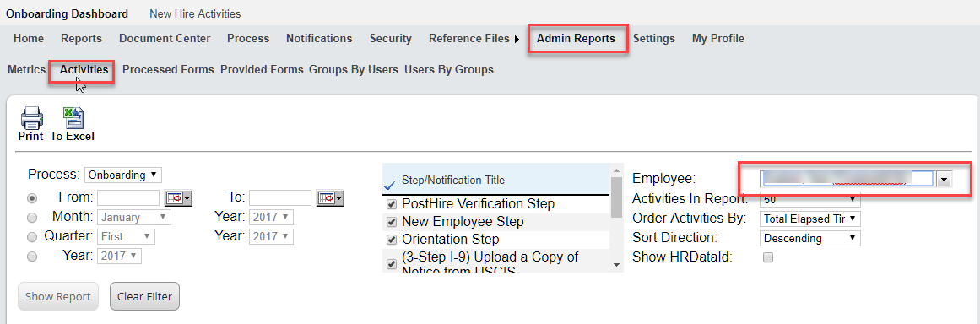
Task: Click Onboarding Dashboard header title
Action: [x=67, y=13]
